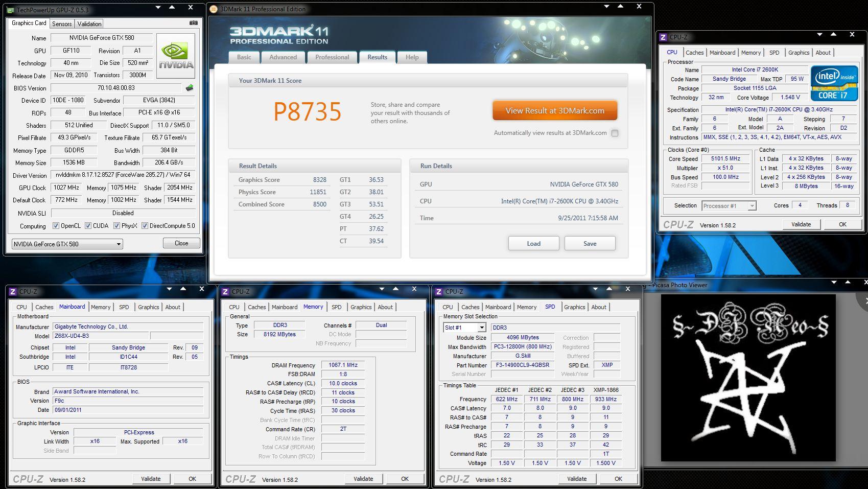This screenshot has width=868, height=489.
Task: Click Part Number F3-14900CL9-4GBSR field
Action: (x=523, y=365)
